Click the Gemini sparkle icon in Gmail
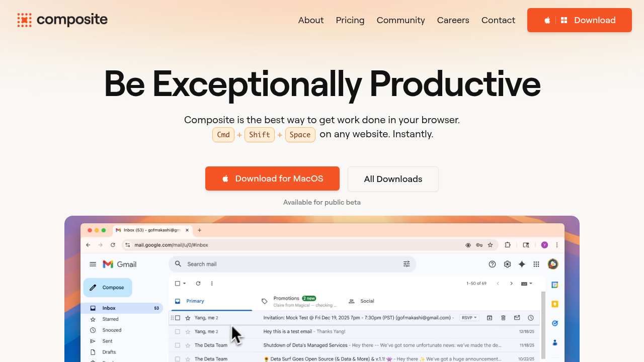Image resolution: width=644 pixels, height=362 pixels. 522,264
